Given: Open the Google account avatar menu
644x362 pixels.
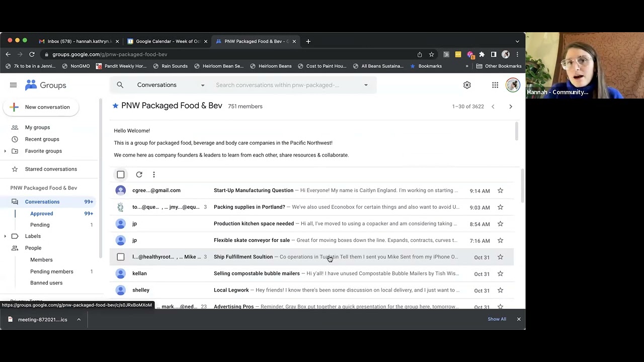Looking at the screenshot, I should pos(512,85).
